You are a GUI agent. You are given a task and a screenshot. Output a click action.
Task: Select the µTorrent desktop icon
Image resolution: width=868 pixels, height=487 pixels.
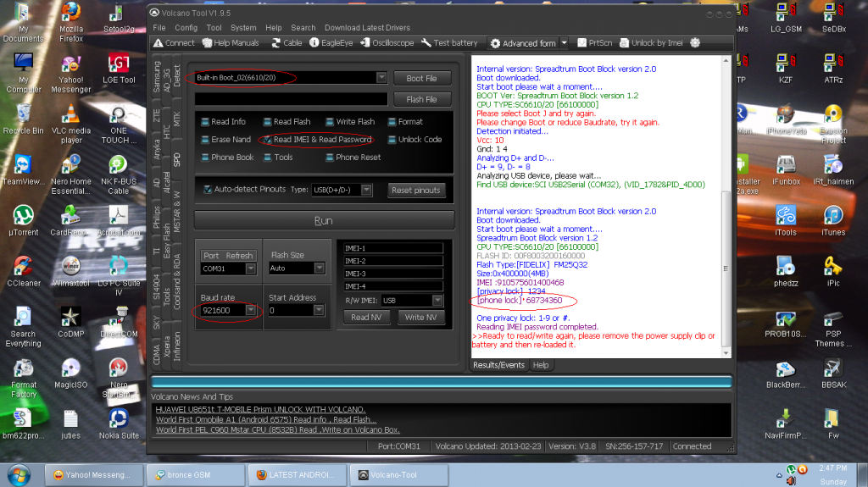(x=23, y=221)
